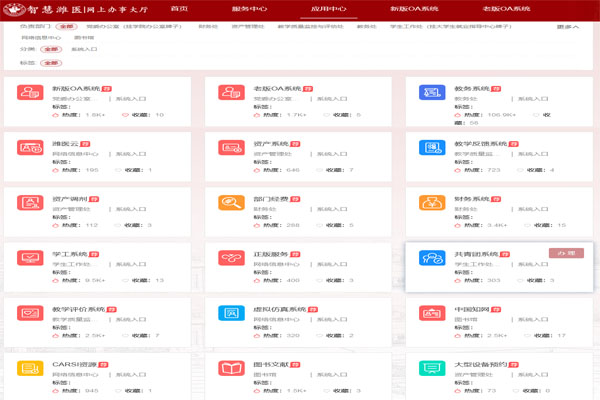Select the 财务系统 orange icon
The height and width of the screenshot is (400, 600).
tap(432, 204)
